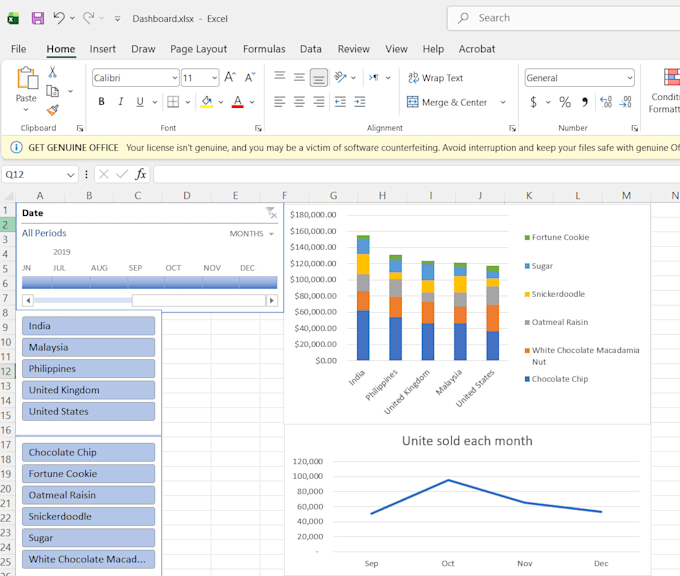Viewport: 680px width, 576px height.
Task: Open the File tab
Action: click(18, 49)
